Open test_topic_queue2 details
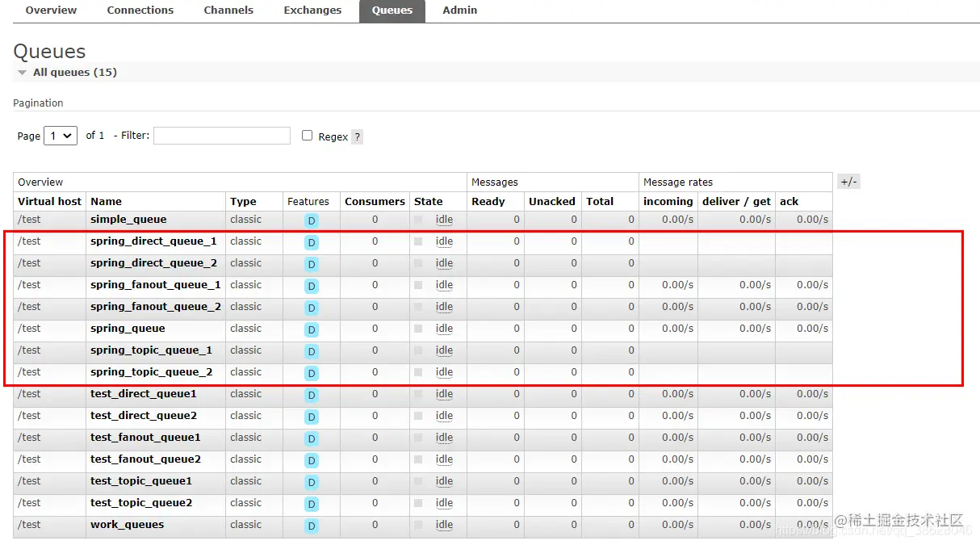 click(141, 503)
